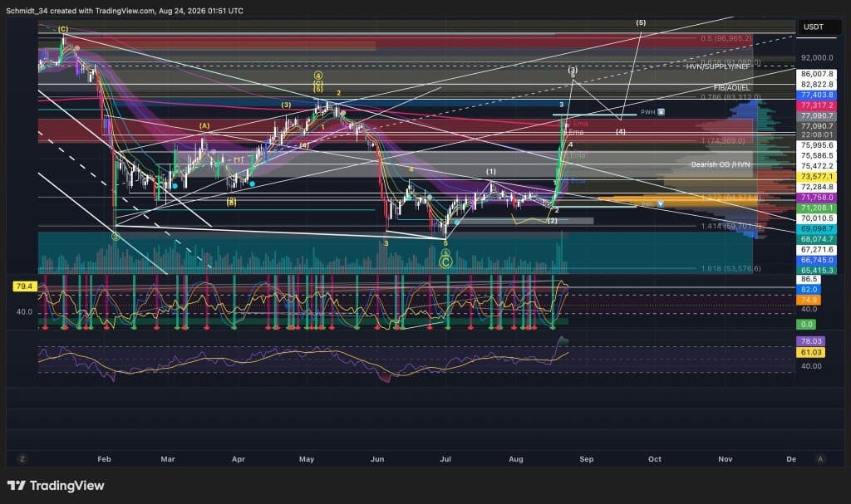
Task: Click the red 77,317.2 price tag
Action: pos(817,105)
